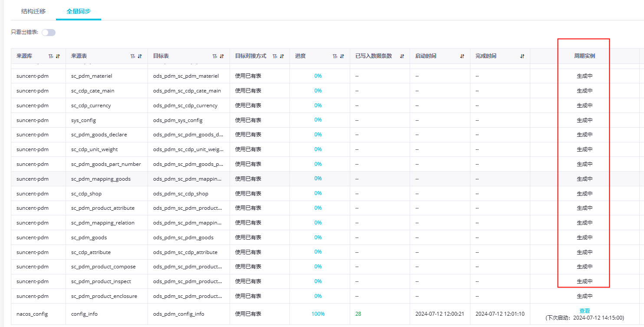Select source table sc_pdm_mapping_goods
The width and height of the screenshot is (644, 327).
tap(101, 179)
